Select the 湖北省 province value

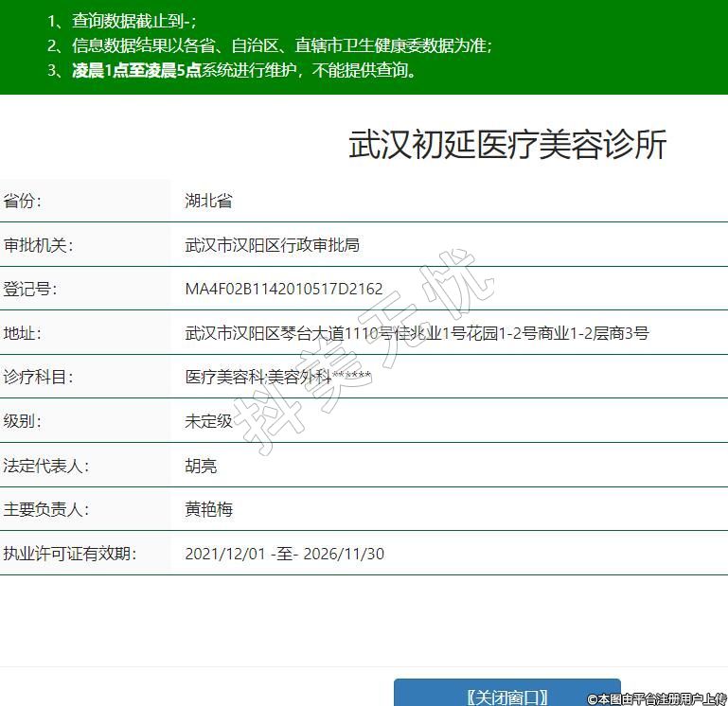208,201
